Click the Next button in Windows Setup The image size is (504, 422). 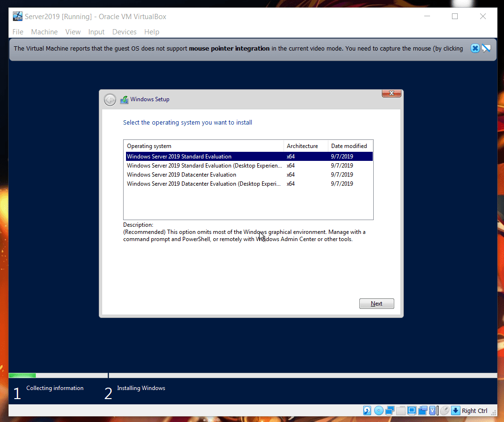click(377, 304)
